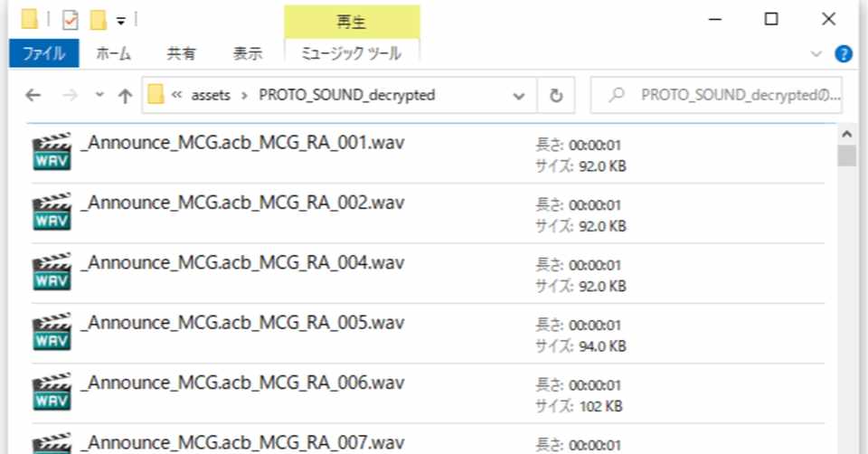
Task: Navigate up one folder with the up arrow
Action: [125, 96]
